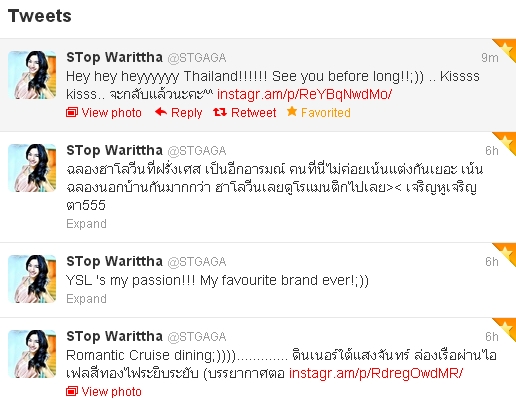516x407 pixels.
Task: Click the Retweet arrows icon on first tweet
Action: click(220, 112)
